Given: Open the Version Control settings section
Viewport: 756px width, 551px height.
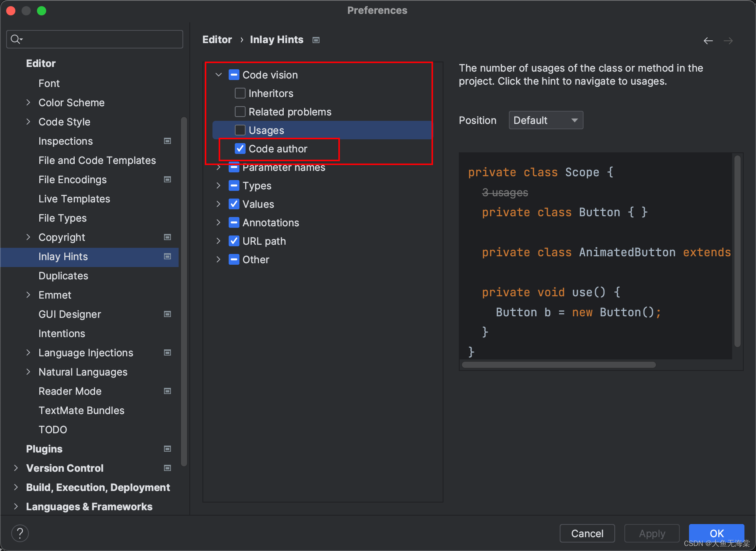Looking at the screenshot, I should pos(65,468).
